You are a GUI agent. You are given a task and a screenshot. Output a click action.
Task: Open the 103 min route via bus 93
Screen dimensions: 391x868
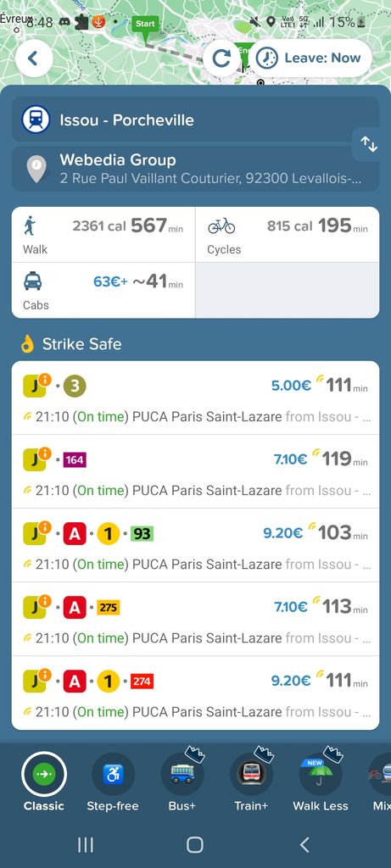[x=195, y=545]
